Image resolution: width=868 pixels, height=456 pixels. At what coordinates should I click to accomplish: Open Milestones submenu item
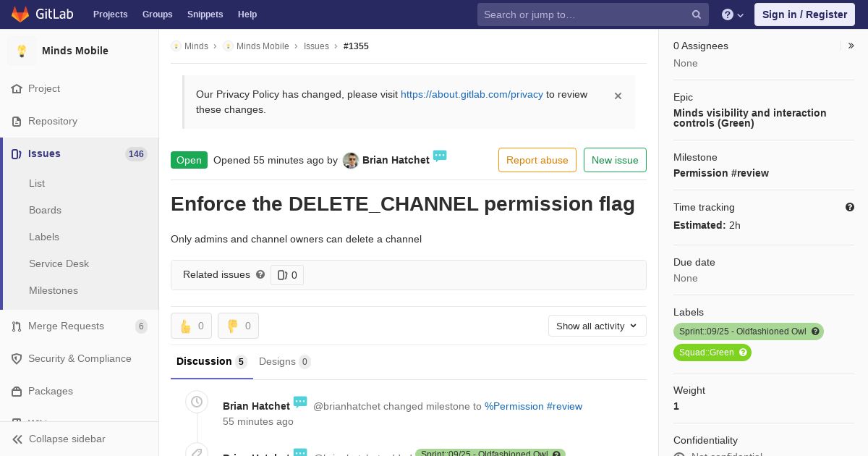click(x=54, y=290)
